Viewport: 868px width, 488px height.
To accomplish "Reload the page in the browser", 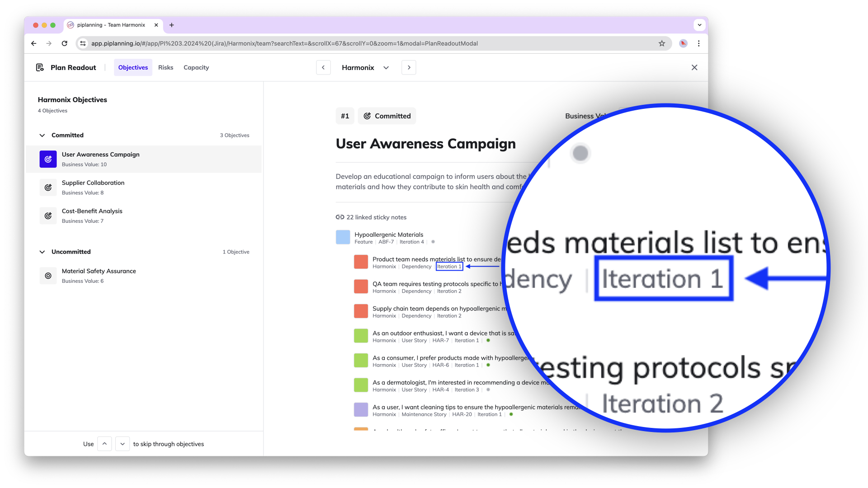I will (x=65, y=43).
